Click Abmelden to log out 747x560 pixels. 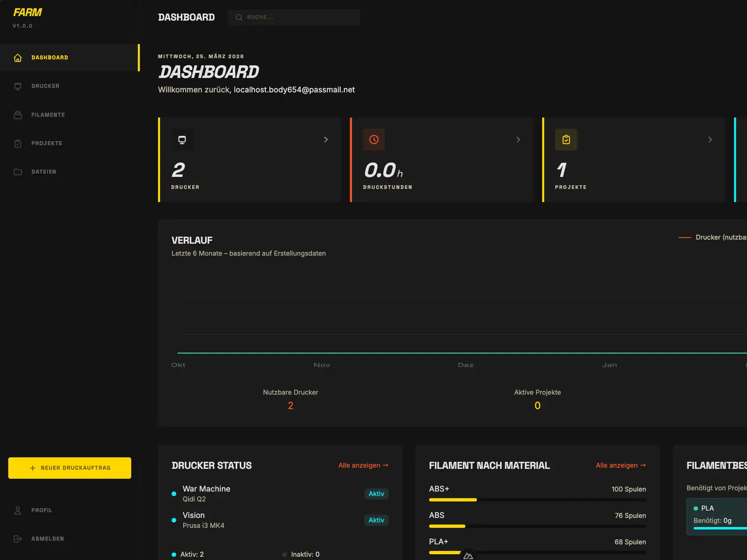point(70,539)
